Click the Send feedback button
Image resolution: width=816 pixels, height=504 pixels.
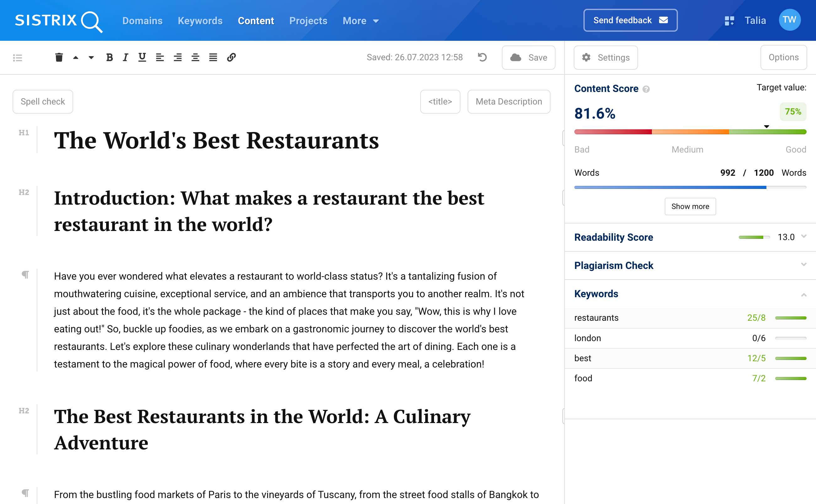(x=631, y=20)
